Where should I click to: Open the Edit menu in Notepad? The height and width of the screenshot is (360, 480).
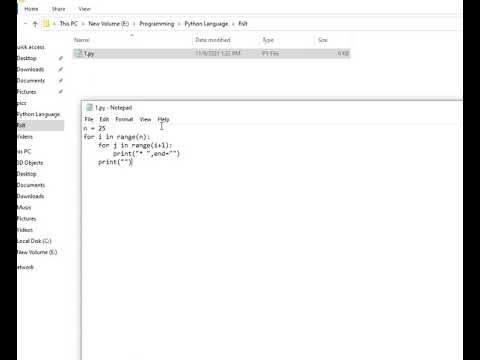(104, 119)
